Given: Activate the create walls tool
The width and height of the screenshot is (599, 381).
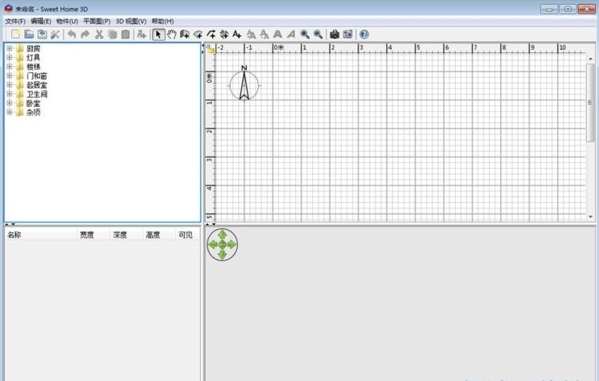Looking at the screenshot, I should click(x=185, y=34).
